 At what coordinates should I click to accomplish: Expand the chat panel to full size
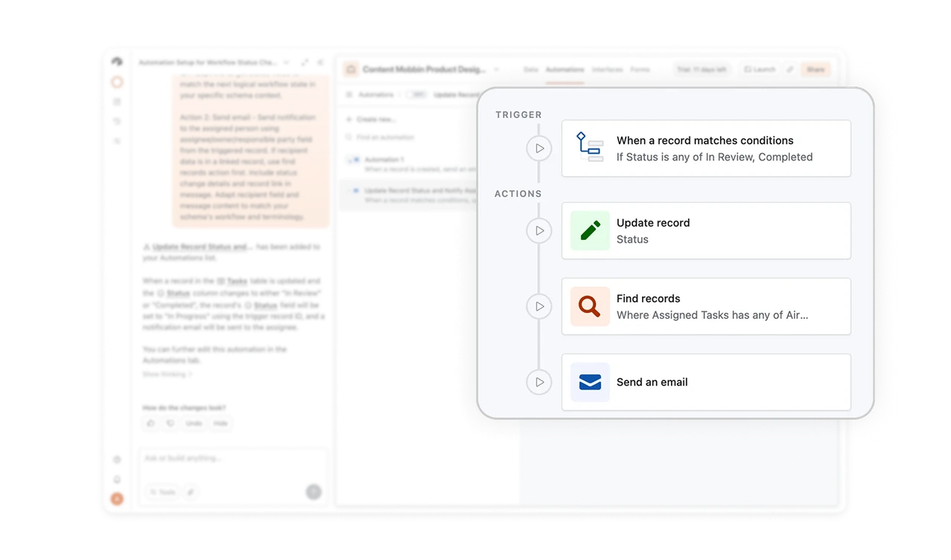point(305,63)
